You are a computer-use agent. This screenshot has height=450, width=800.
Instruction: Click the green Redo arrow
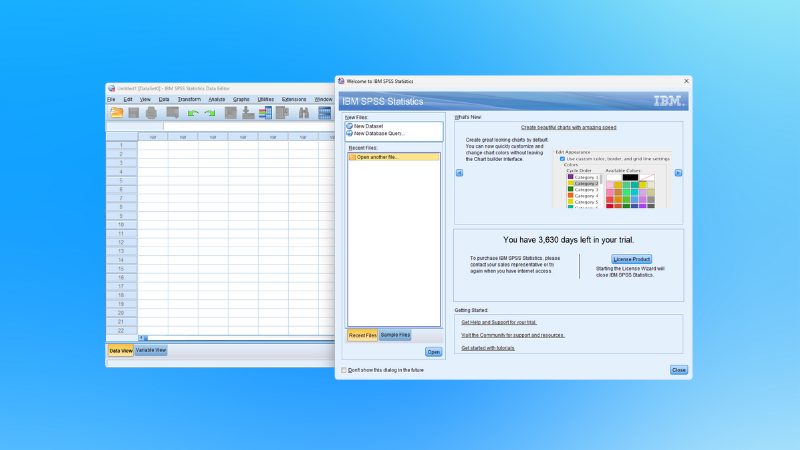(210, 113)
